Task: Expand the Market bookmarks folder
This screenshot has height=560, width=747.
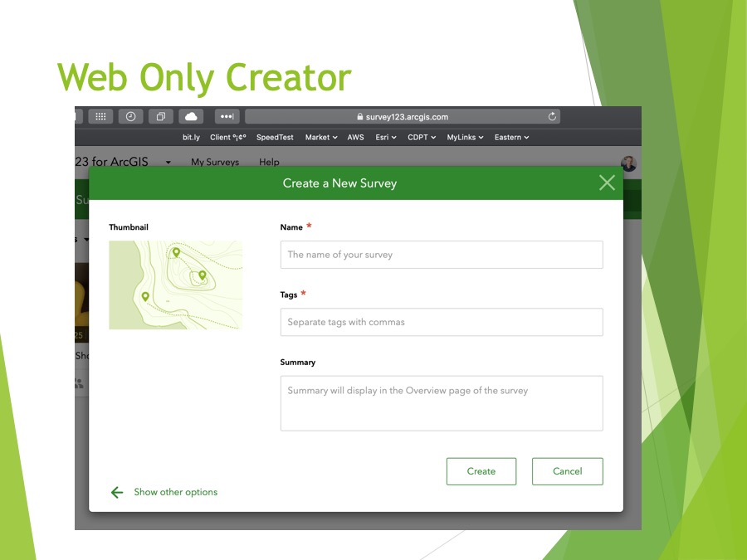Action: pyautogui.click(x=321, y=137)
